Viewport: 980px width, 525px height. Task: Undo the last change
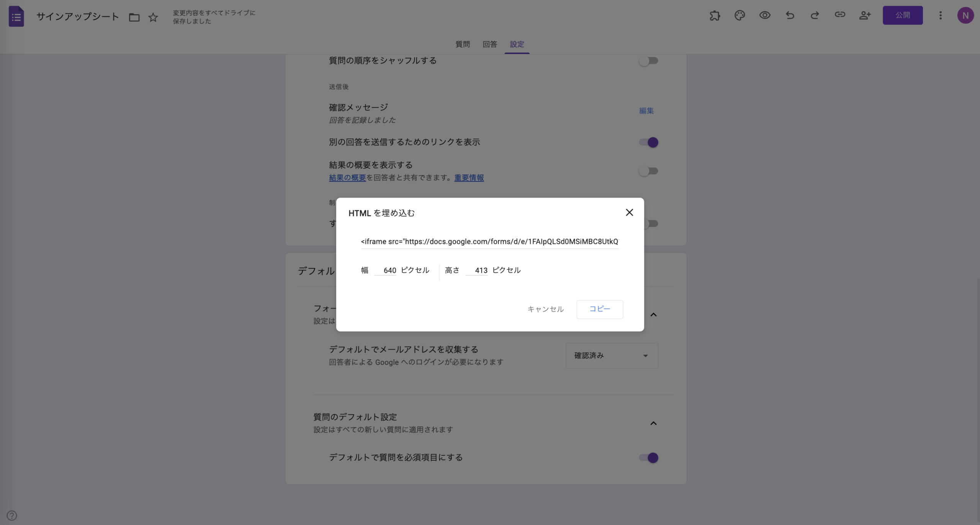coord(790,15)
